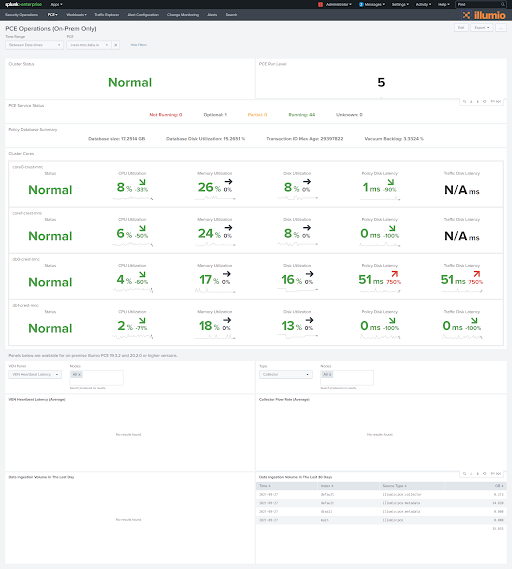Viewport: 512px width, 569px height.
Task: Click PCE Run Level value 5
Action: 381,82
